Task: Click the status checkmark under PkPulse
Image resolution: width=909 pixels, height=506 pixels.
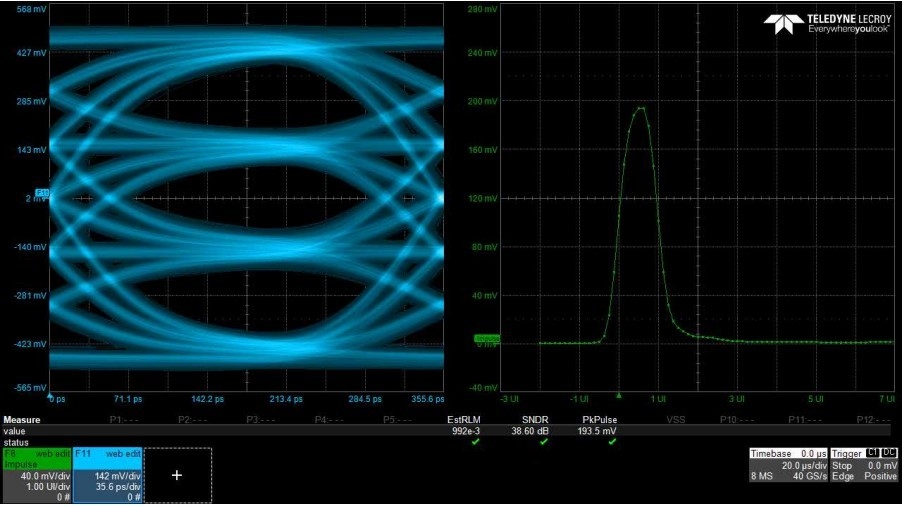Action: [x=611, y=441]
